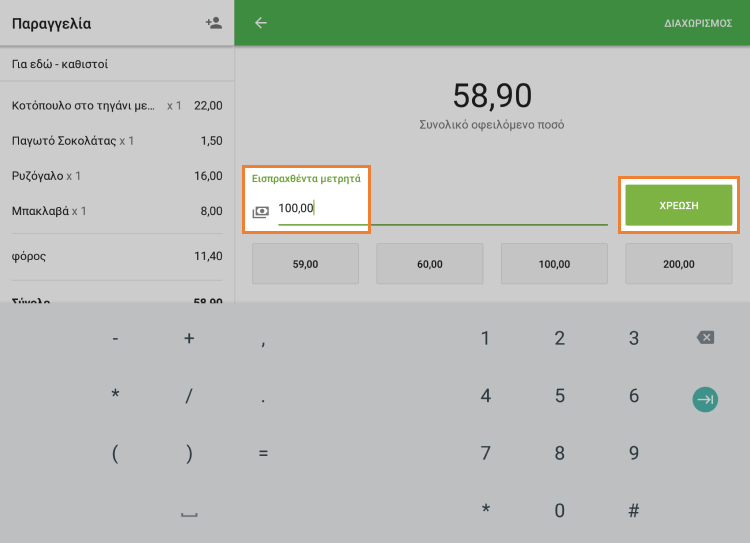Go back using the arrow icon

(261, 22)
